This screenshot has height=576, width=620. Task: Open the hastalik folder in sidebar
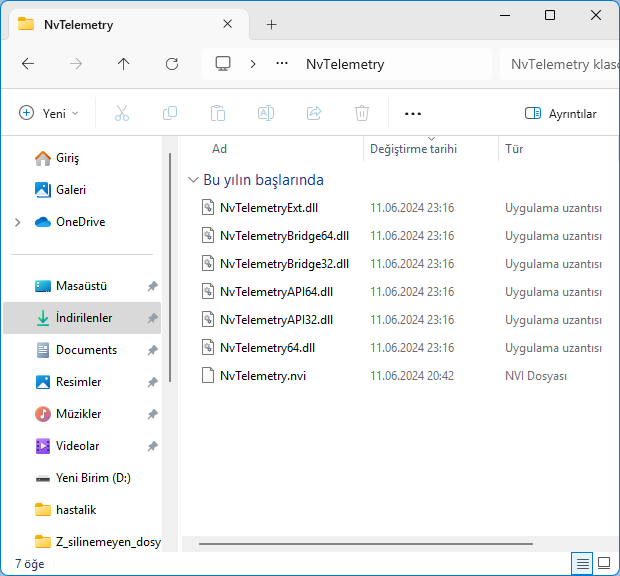coord(76,510)
